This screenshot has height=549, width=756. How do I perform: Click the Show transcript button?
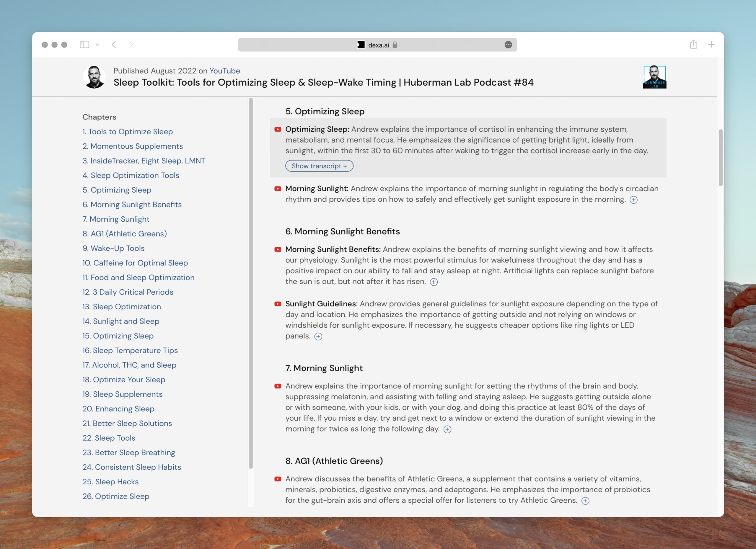[319, 166]
